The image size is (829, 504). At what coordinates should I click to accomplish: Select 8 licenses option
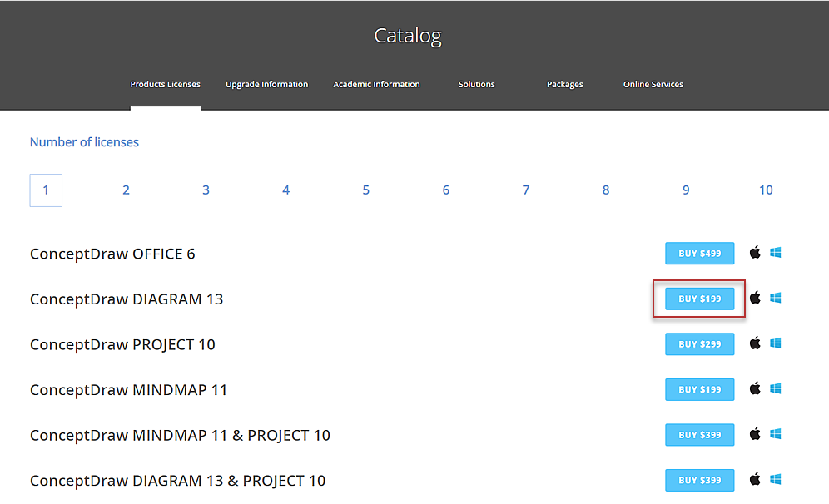(606, 190)
